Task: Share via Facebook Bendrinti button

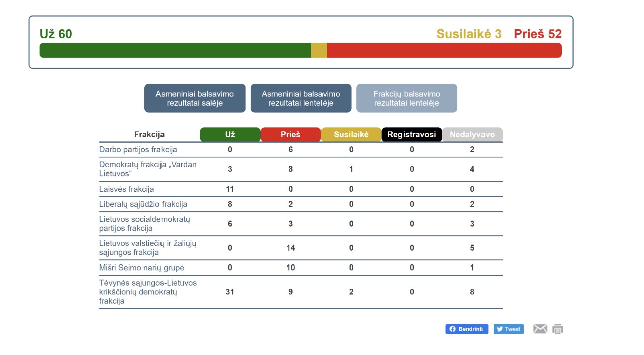Action: pos(466,329)
